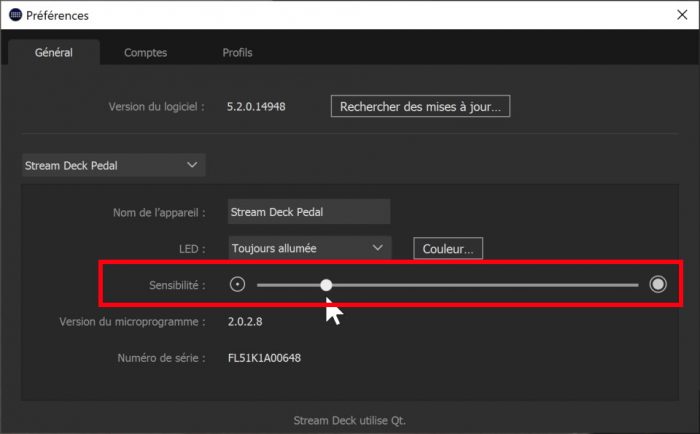700x434 pixels.
Task: Click the chevron arrow on the device selector
Action: pos(192,165)
